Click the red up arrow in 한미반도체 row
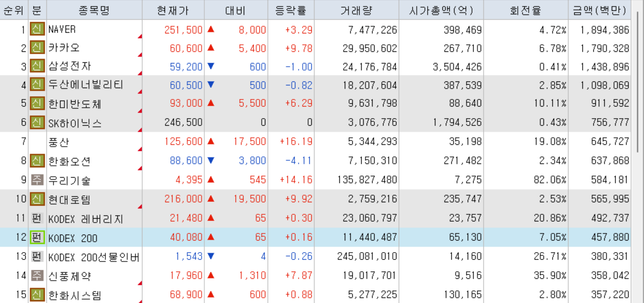 click(211, 103)
